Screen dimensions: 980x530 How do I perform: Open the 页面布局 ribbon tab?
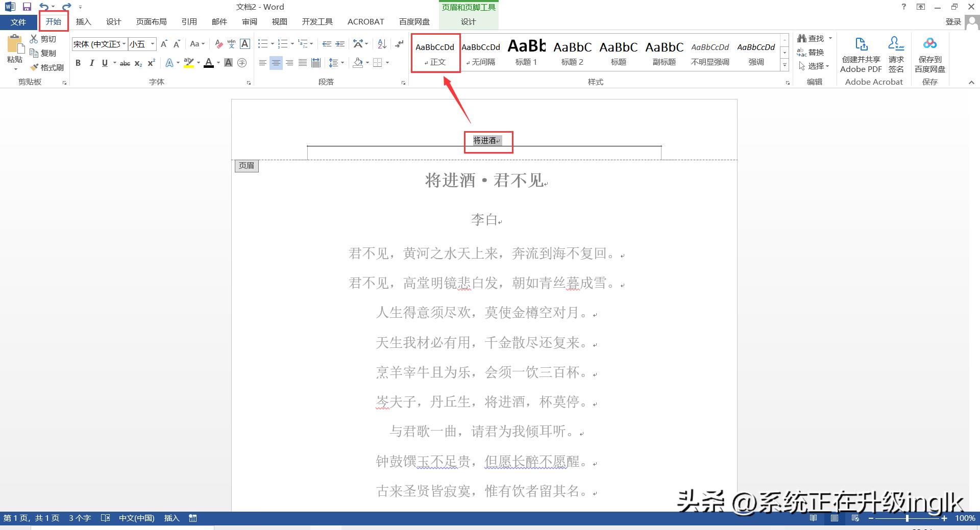(151, 22)
